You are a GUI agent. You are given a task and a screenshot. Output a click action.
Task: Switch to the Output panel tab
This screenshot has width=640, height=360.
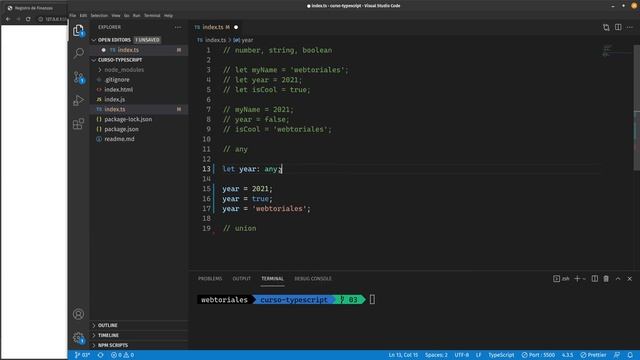pos(242,279)
